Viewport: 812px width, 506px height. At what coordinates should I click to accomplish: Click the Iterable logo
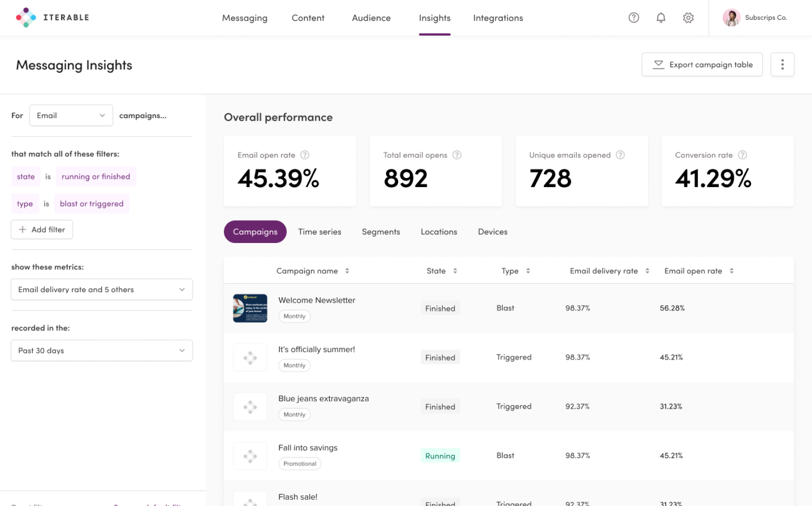(53, 18)
